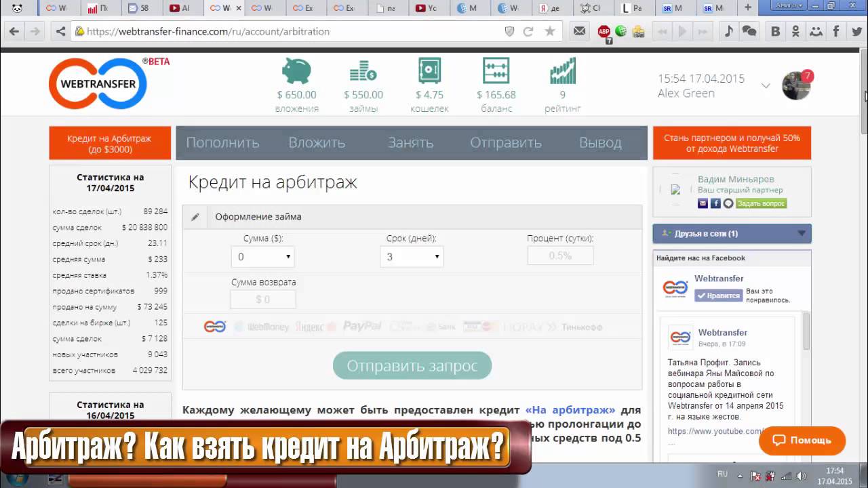Image resolution: width=868 pixels, height=488 pixels.
Task: Click the Webtransfer logo
Action: click(x=98, y=83)
